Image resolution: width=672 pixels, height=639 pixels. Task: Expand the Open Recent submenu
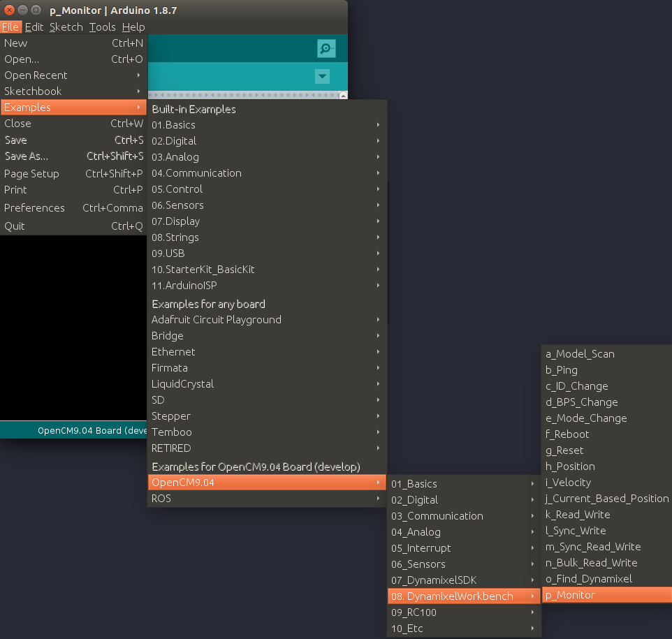pyautogui.click(x=74, y=75)
